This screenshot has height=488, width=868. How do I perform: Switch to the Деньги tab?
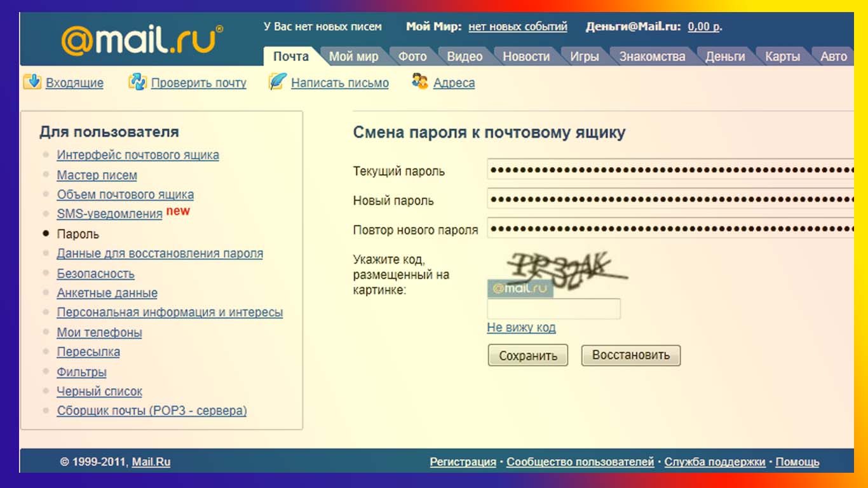click(725, 57)
